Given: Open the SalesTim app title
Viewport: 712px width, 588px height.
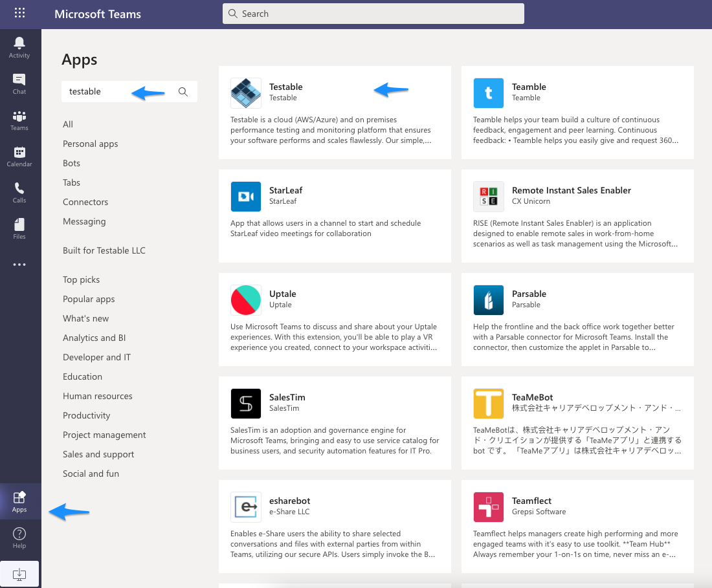Looking at the screenshot, I should pos(287,397).
